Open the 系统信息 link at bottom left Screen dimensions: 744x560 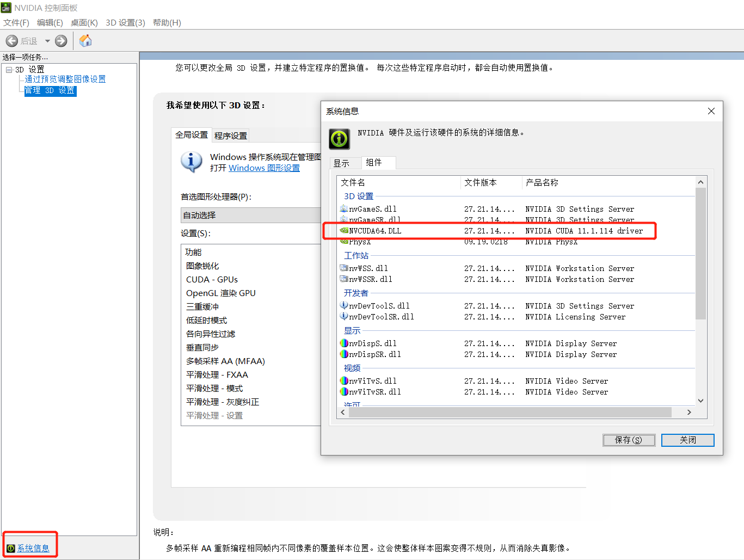(33, 548)
